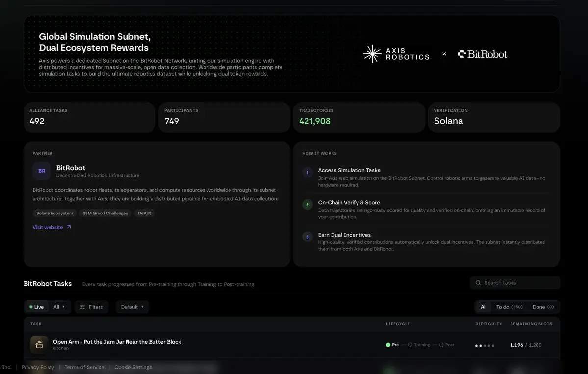The height and width of the screenshot is (374, 588).
Task: Select the Post lifecycle stage indicator
Action: 447,345
